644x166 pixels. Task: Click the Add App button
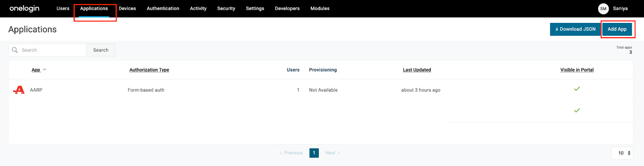617,29
